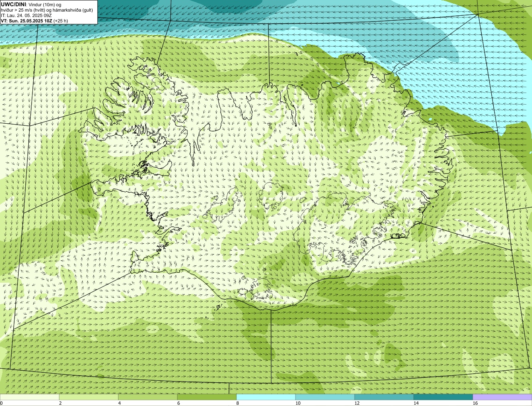Click the legend tick label "12"

point(357,403)
